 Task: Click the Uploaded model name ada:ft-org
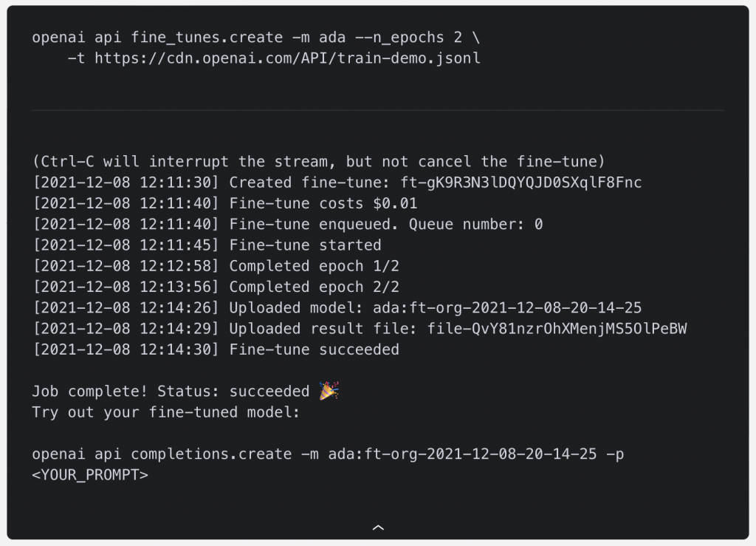(x=507, y=308)
